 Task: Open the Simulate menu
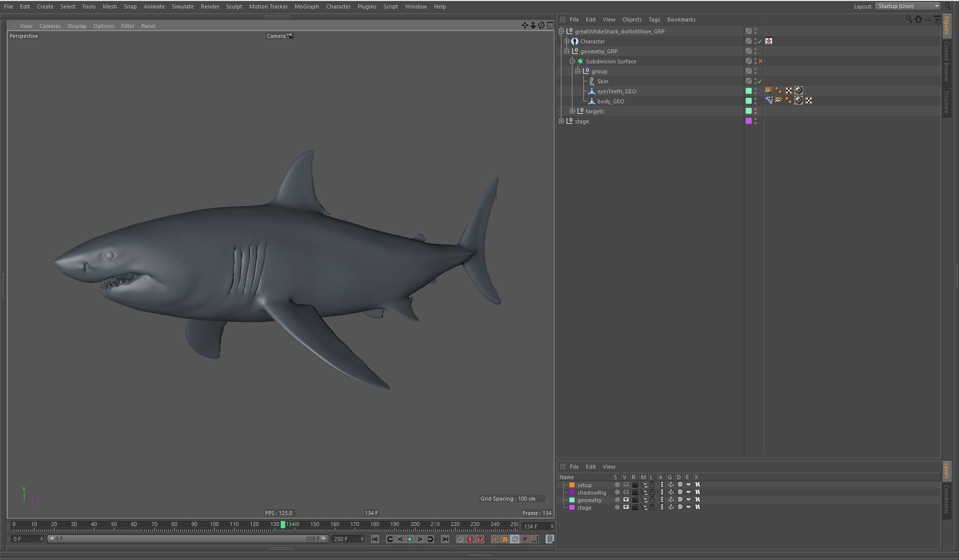coord(182,6)
